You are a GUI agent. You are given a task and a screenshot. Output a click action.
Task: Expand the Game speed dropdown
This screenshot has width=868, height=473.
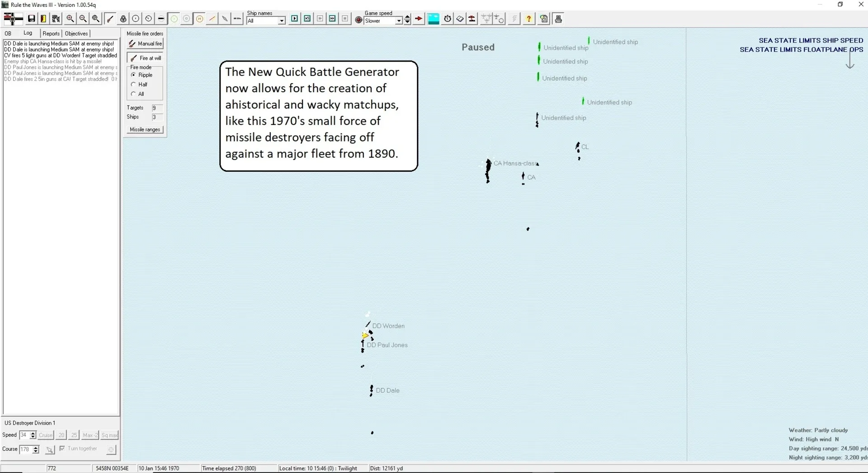pyautogui.click(x=399, y=21)
